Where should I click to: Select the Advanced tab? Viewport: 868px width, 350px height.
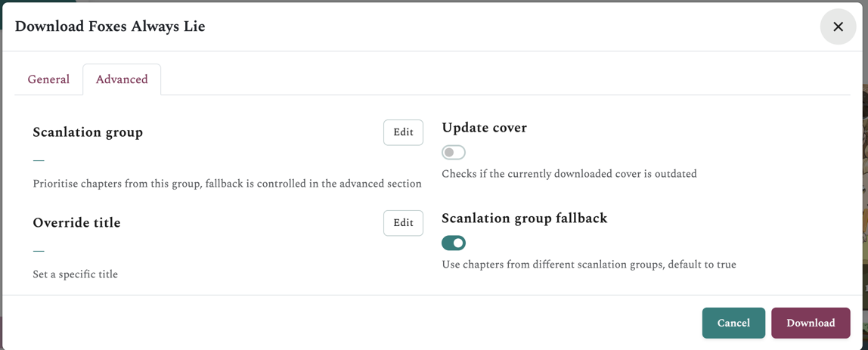click(x=122, y=79)
